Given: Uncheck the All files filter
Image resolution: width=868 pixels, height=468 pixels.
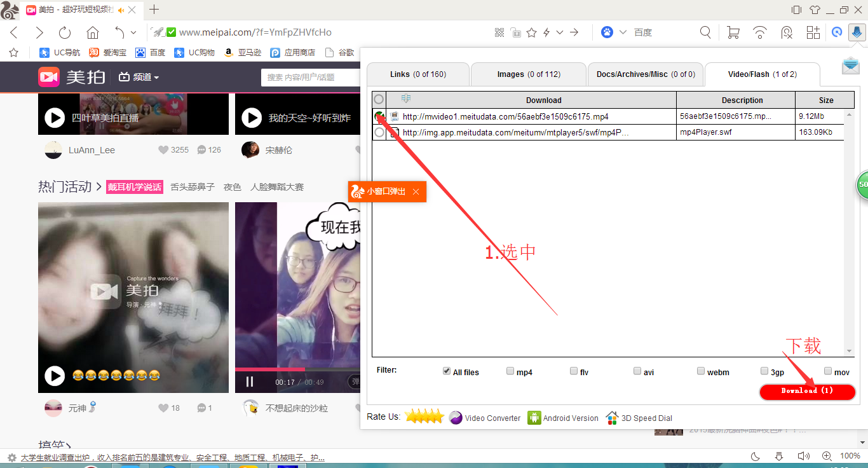Looking at the screenshot, I should coord(446,371).
